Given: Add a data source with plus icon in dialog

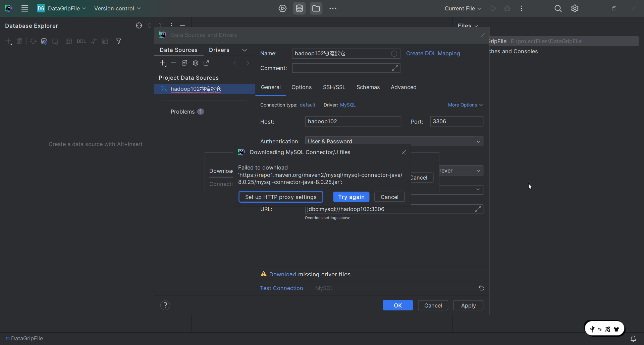Looking at the screenshot, I should pos(163,63).
